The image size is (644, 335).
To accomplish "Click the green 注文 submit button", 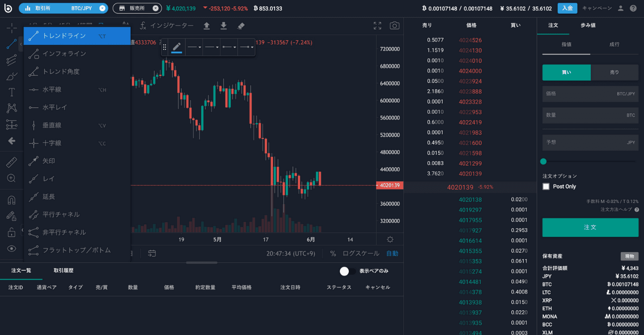I will pyautogui.click(x=590, y=227).
